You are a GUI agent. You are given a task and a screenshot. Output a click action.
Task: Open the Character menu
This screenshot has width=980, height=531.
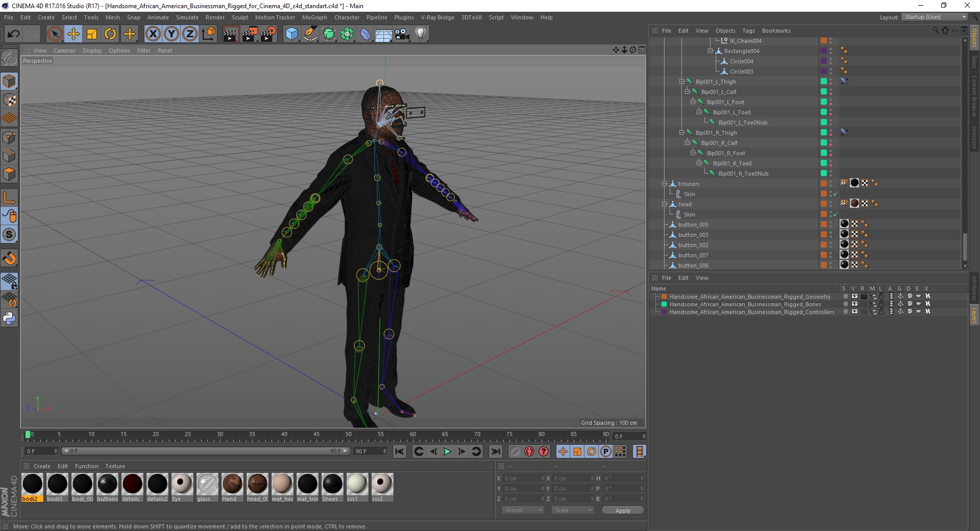pyautogui.click(x=347, y=17)
